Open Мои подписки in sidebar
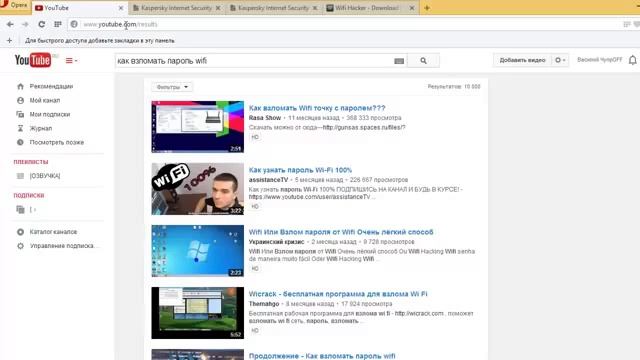 tap(49, 114)
